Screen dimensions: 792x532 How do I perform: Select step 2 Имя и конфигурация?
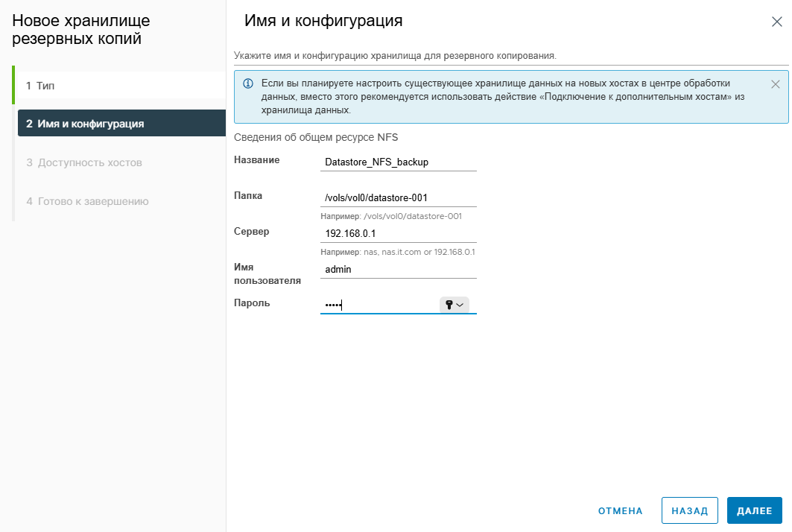pos(121,124)
